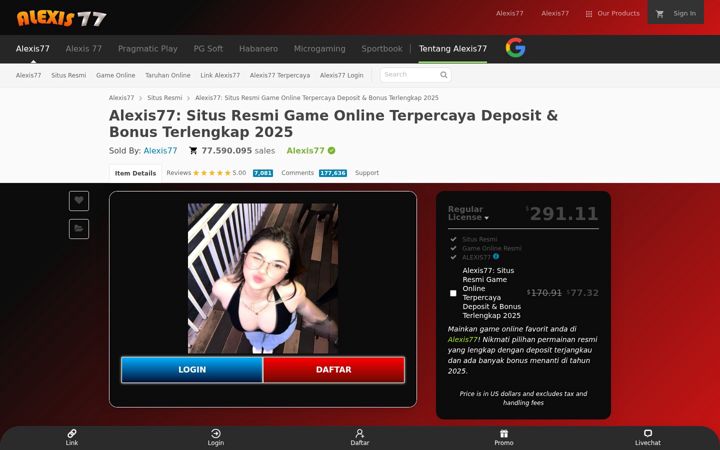720x450 pixels.
Task: Open the Game Online sub-navigation link
Action: (x=115, y=75)
